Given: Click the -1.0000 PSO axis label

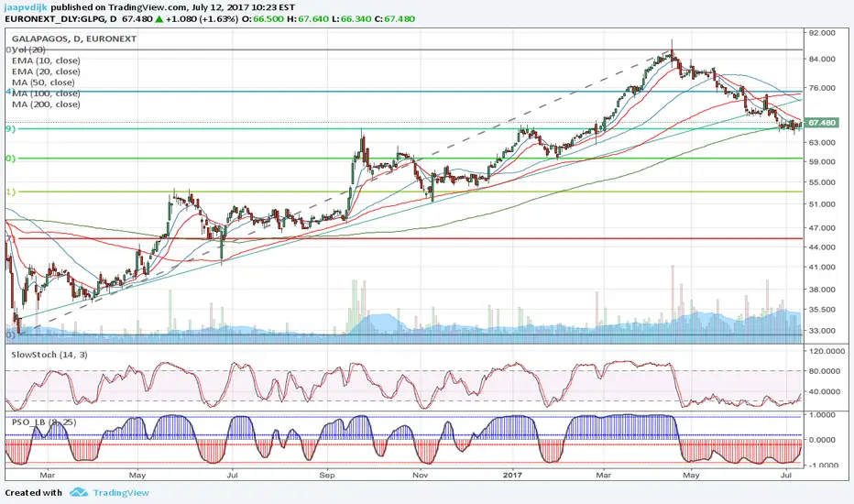Looking at the screenshot, I should [x=823, y=466].
